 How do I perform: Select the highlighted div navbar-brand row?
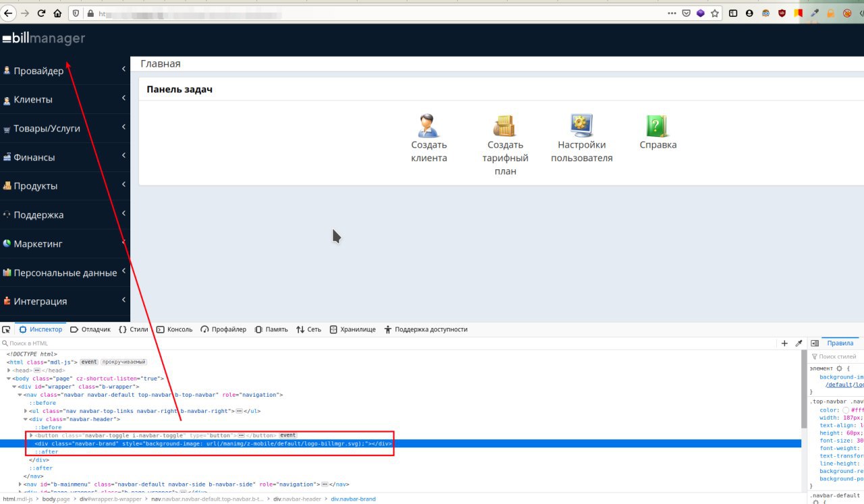click(400, 443)
